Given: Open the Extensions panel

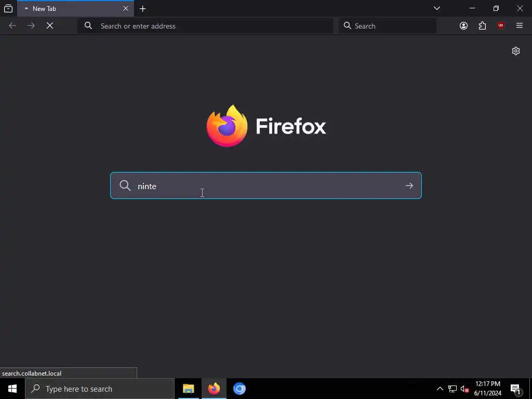Looking at the screenshot, I should pos(482,26).
